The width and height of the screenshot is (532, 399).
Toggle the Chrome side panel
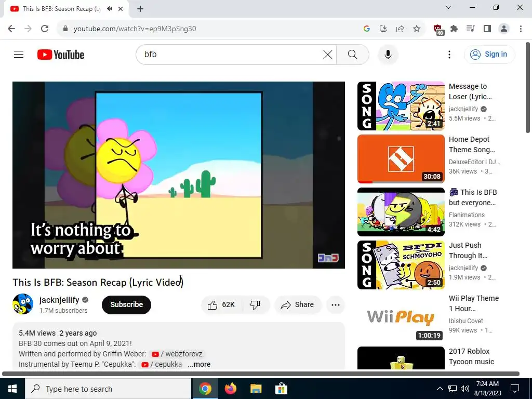[487, 29]
